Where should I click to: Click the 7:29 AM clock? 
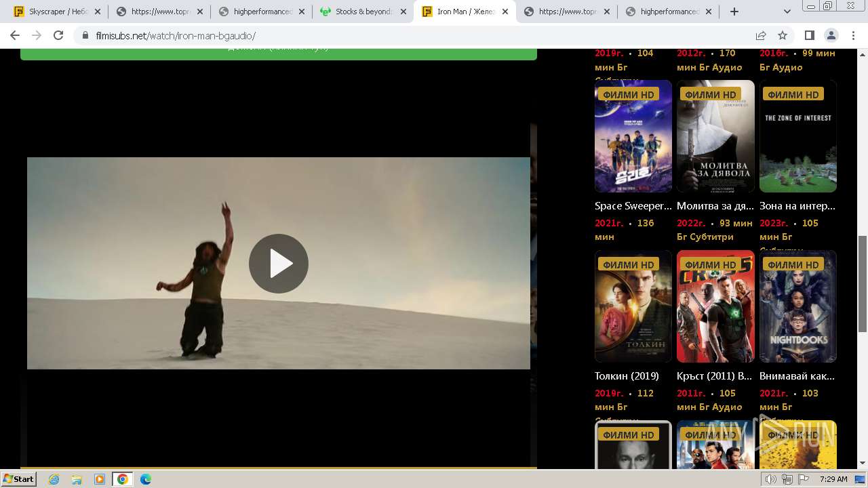pos(833,479)
